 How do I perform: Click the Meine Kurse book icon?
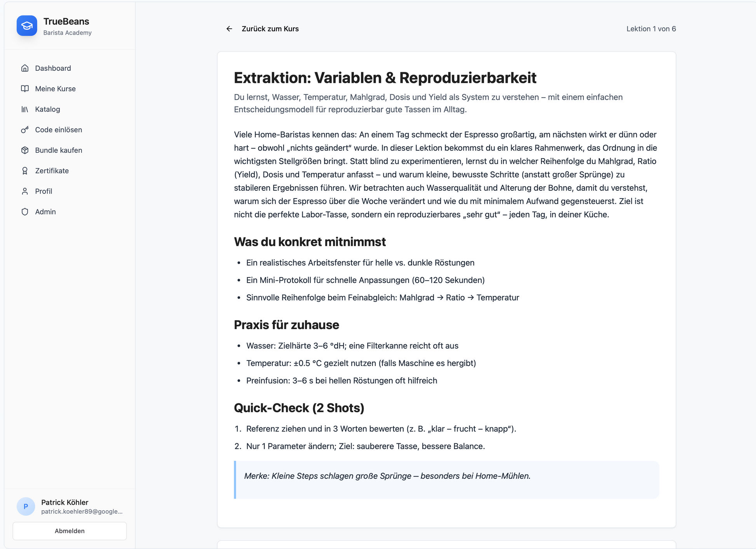(25, 89)
